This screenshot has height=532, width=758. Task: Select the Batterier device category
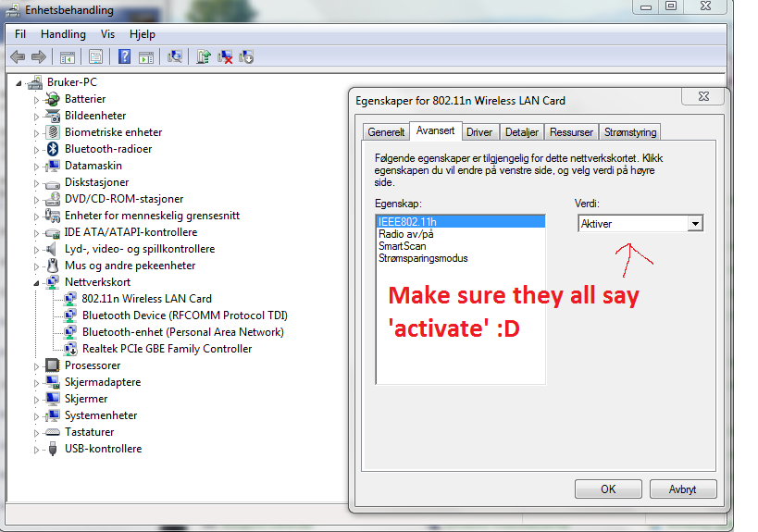tap(85, 99)
